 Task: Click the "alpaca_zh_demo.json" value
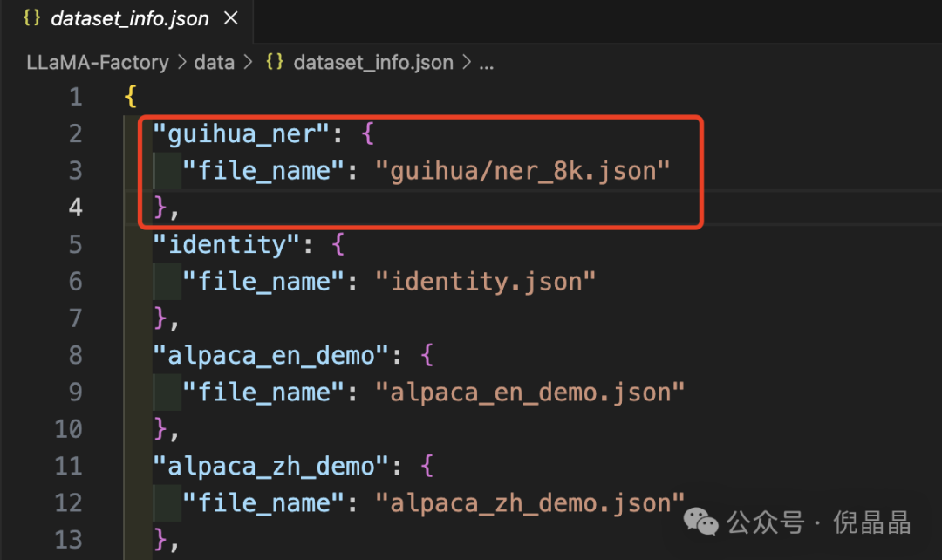530,503
